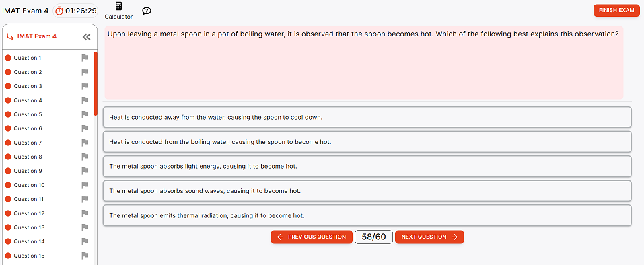Return to the Previous Question
Viewport: 644px width, 265px height.
coord(312,237)
